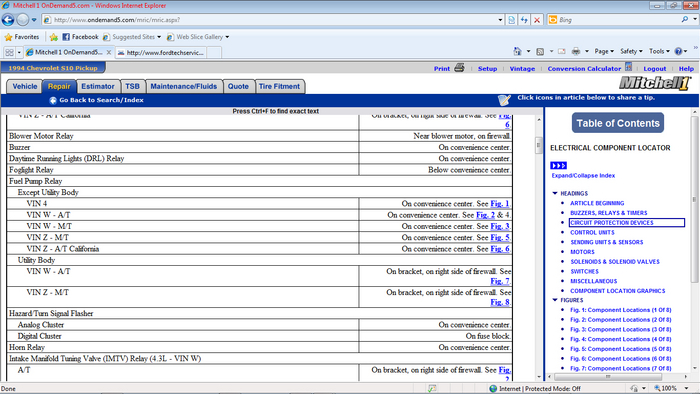Click the browser Print icon in command bar
Image resolution: width=700 pixels, height=394 pixels.
(576, 51)
